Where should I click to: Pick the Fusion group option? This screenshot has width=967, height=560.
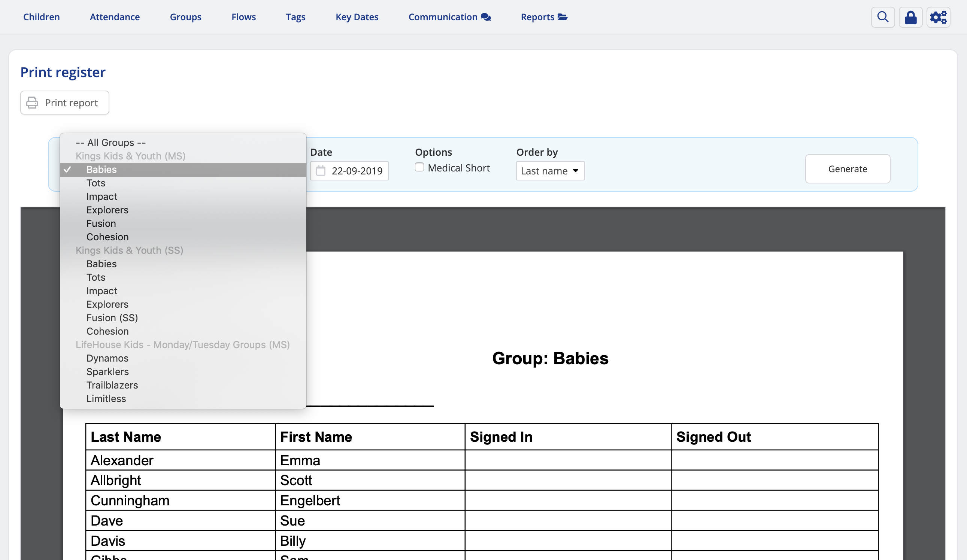(183, 223)
